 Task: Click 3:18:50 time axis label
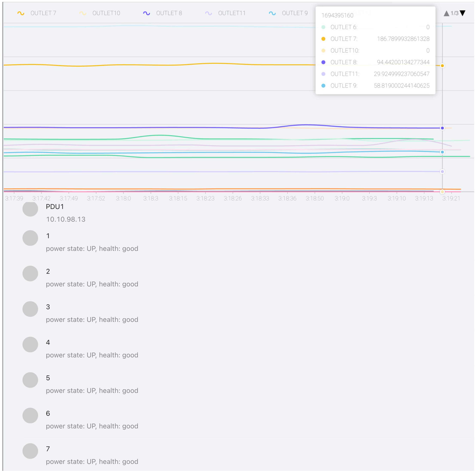[x=315, y=198]
